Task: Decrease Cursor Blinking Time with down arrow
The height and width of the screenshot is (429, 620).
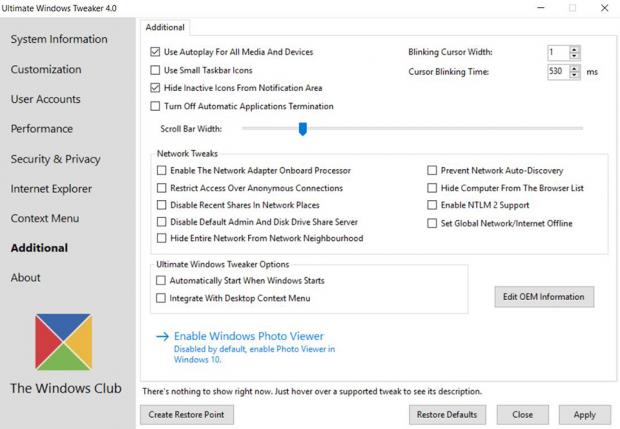Action: [x=574, y=76]
